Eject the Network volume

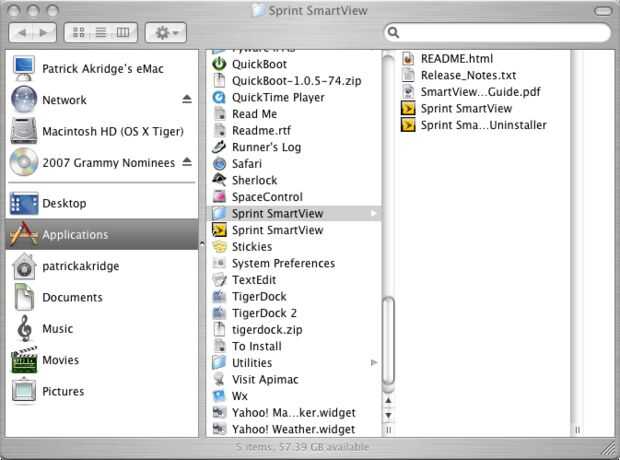click(187, 99)
